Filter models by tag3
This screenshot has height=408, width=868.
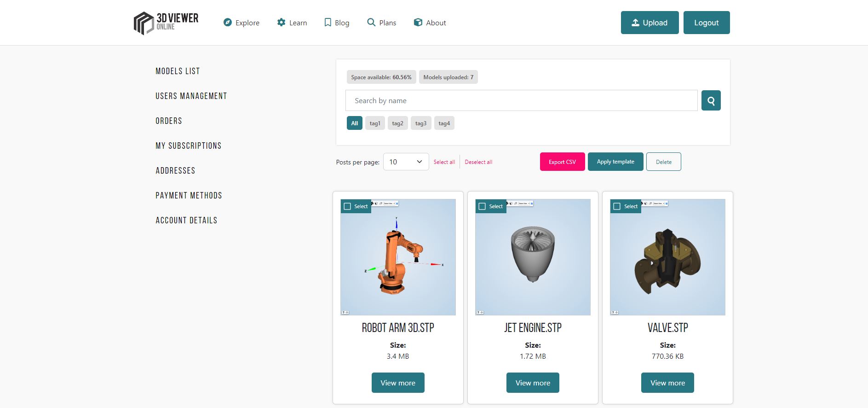pyautogui.click(x=420, y=123)
